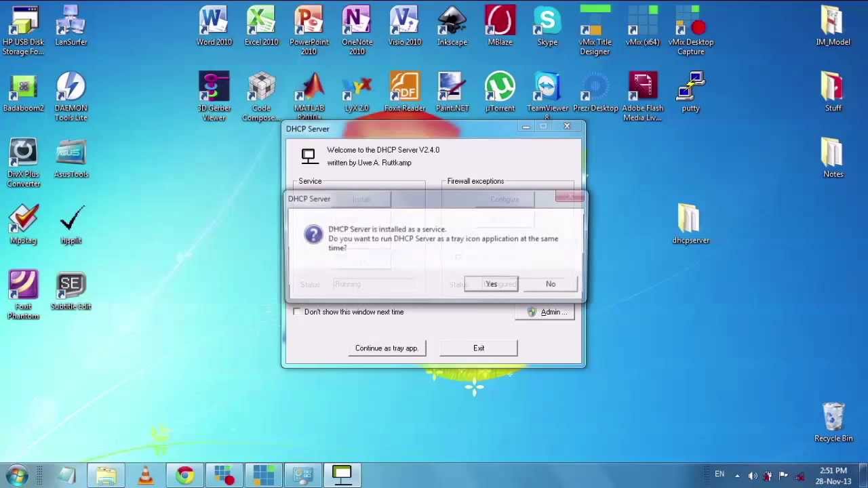Click the vMix (x64) desktop icon
Image resolution: width=868 pixels, height=488 pixels.
click(x=642, y=26)
